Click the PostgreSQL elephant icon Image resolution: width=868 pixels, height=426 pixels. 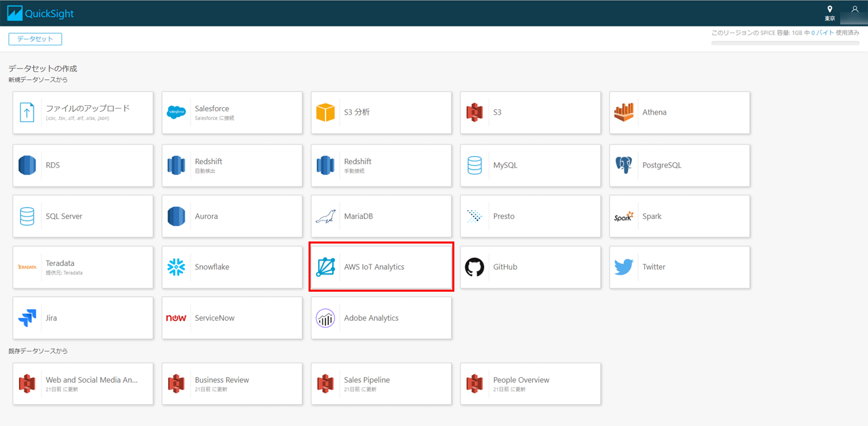point(623,165)
